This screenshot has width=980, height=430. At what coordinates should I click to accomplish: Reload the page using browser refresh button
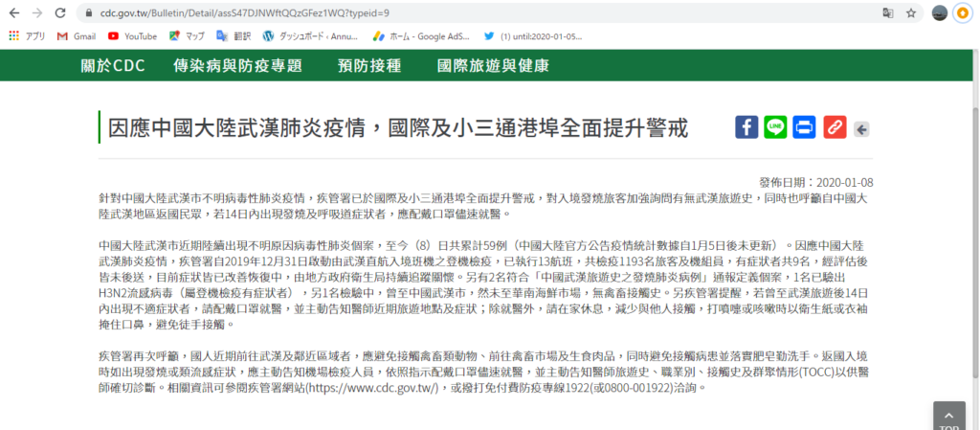(x=60, y=13)
